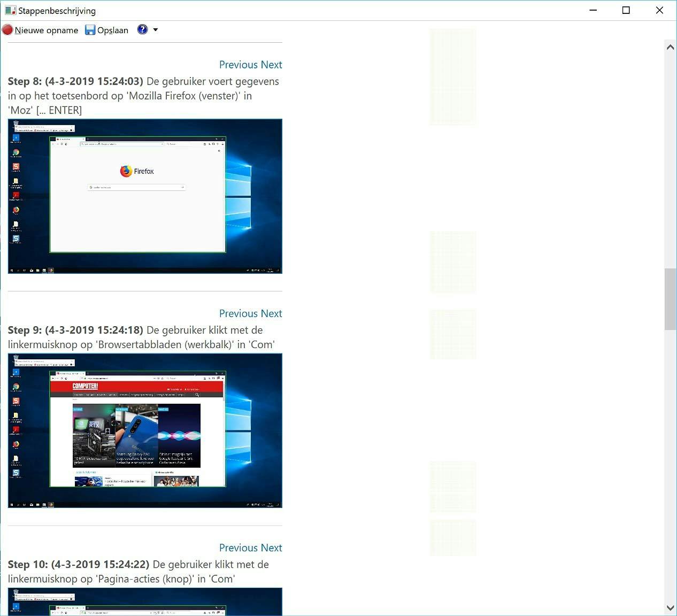The image size is (677, 616).
Task: Go to Previous link above Step 8
Action: (239, 65)
